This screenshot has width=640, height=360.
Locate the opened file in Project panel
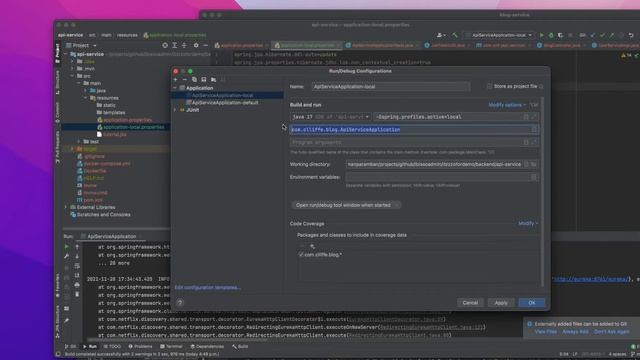tap(165, 45)
